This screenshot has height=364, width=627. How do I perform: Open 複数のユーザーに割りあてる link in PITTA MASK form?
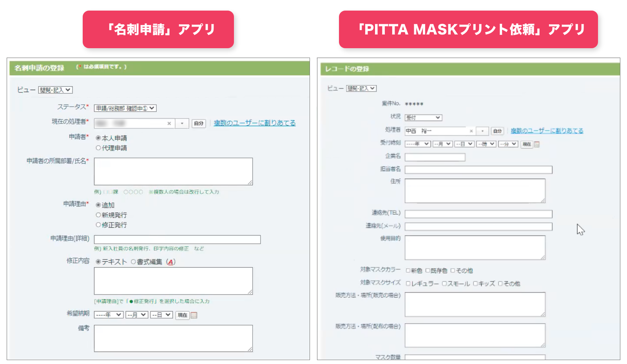click(547, 131)
